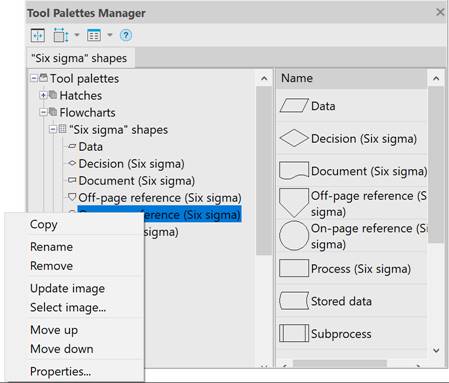The width and height of the screenshot is (449, 383).
Task: Switch to the "Six sigma" shapes tab
Action: coord(80,58)
